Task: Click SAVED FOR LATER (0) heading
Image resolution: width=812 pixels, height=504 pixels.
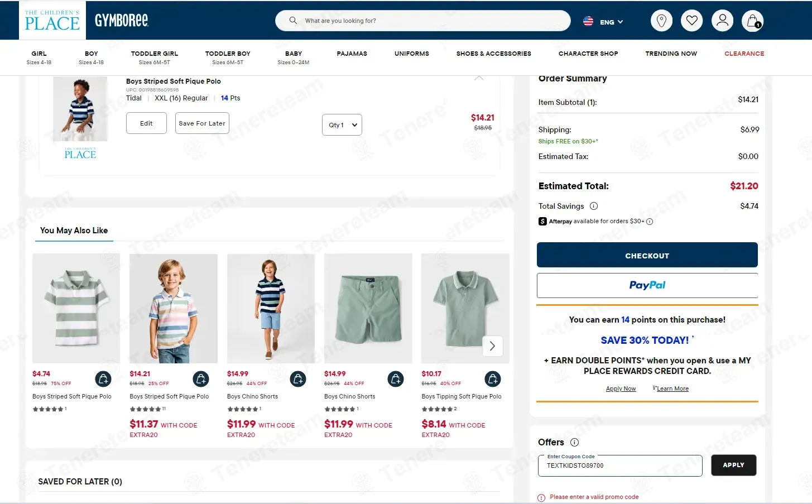Action: 80,481
